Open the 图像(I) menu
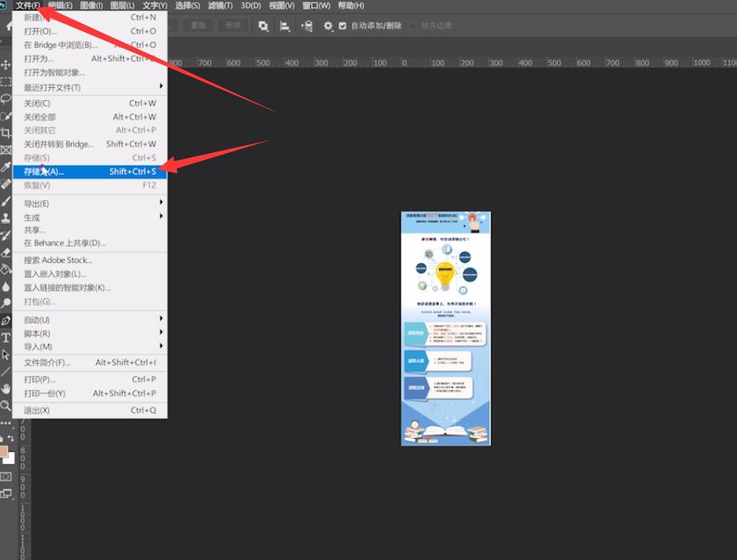The width and height of the screenshot is (737, 560). (91, 6)
